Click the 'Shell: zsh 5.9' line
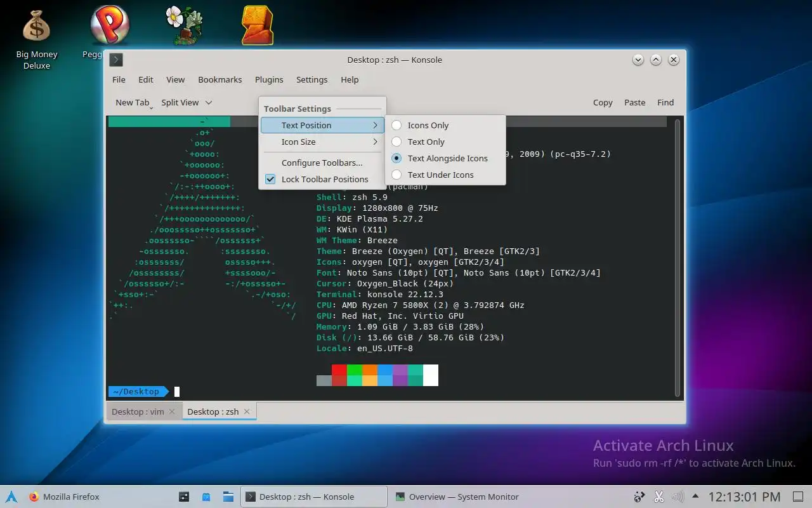This screenshot has width=812, height=508. click(x=352, y=197)
